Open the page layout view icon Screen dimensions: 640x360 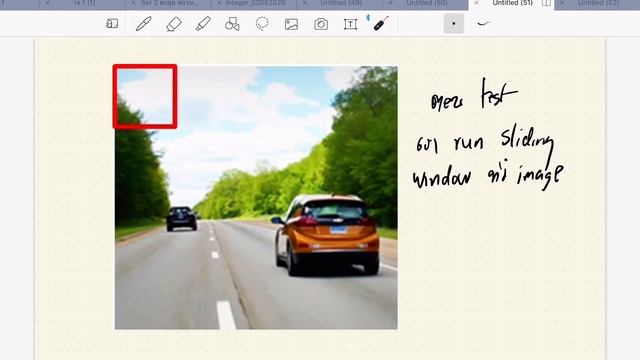pos(112,24)
